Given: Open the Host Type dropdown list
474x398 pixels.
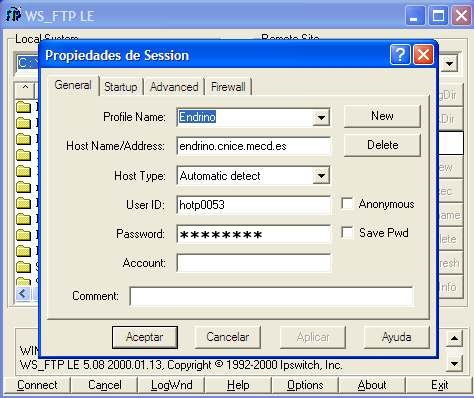Looking at the screenshot, I should [x=321, y=176].
